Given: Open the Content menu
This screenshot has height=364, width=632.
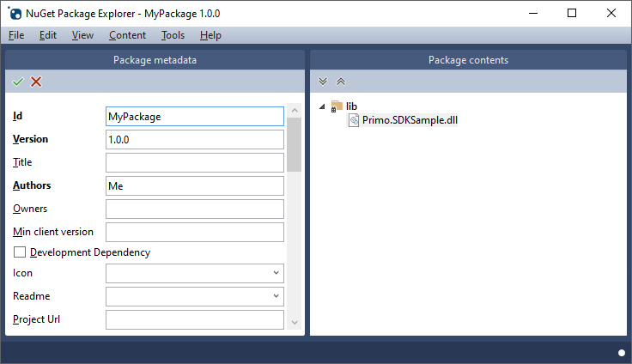Looking at the screenshot, I should [127, 35].
